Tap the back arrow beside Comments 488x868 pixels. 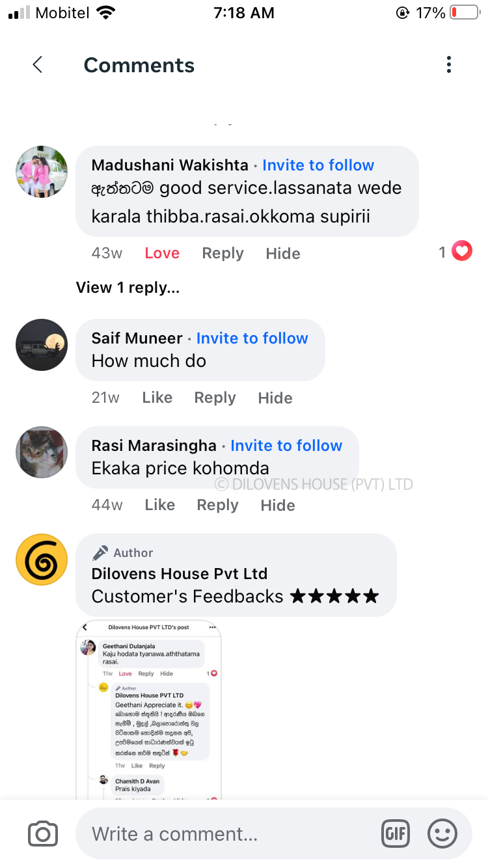click(x=38, y=64)
